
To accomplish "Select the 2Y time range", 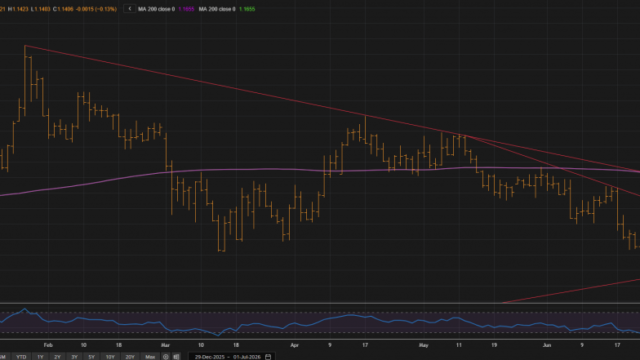I will tap(58, 357).
